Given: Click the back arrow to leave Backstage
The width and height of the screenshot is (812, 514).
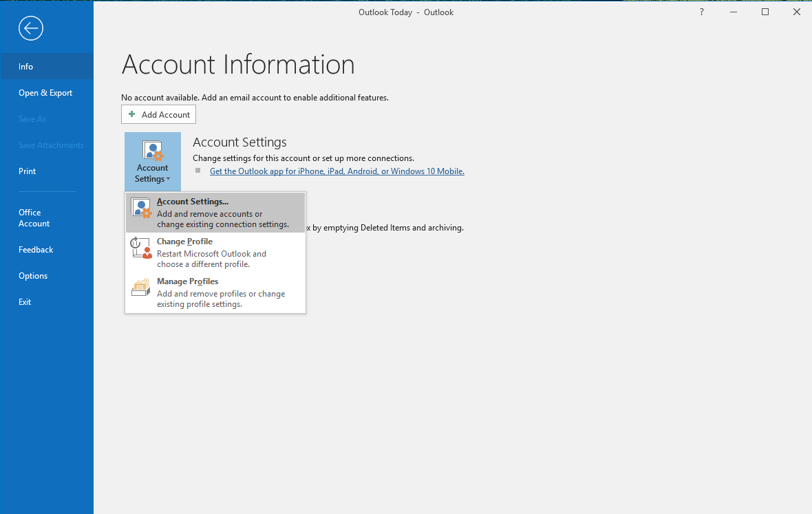Looking at the screenshot, I should [30, 28].
